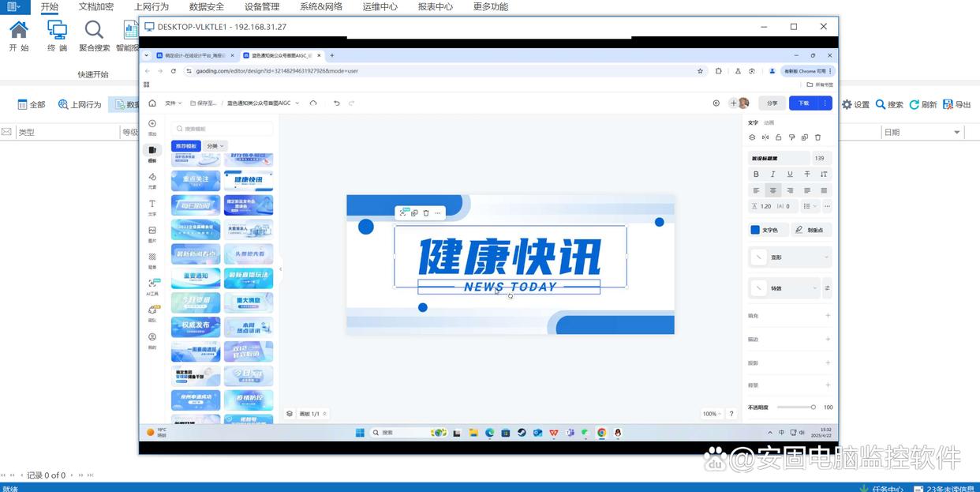980x492 pixels.
Task: Open the 文字 text sidebar panel
Action: pos(152,207)
